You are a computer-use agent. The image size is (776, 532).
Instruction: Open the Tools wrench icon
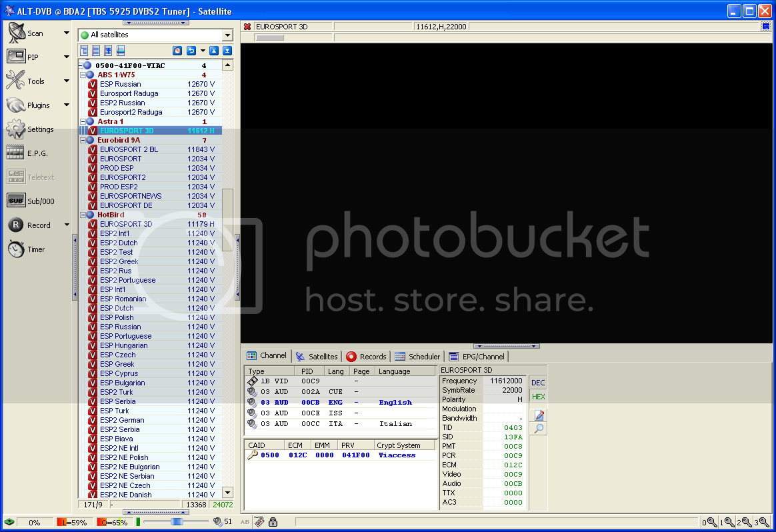click(x=15, y=81)
